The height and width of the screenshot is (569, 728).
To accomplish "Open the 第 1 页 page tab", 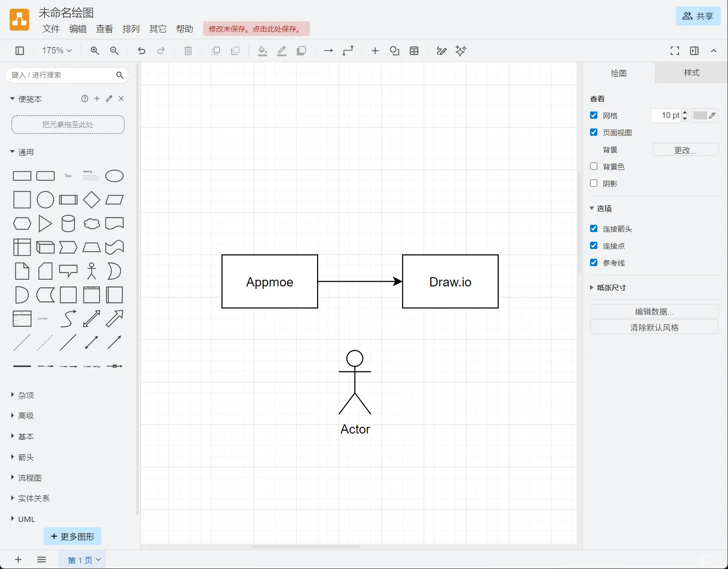I will 82,560.
